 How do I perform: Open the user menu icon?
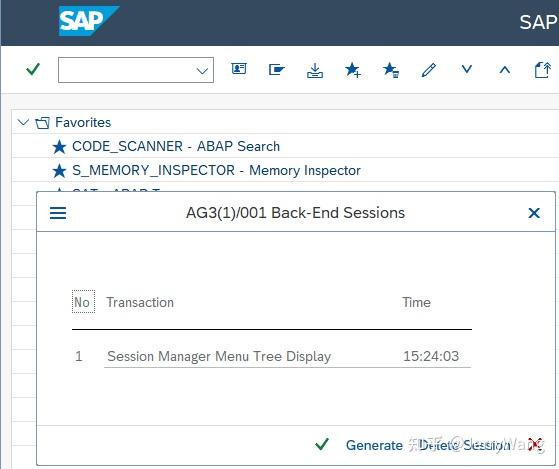click(239, 68)
